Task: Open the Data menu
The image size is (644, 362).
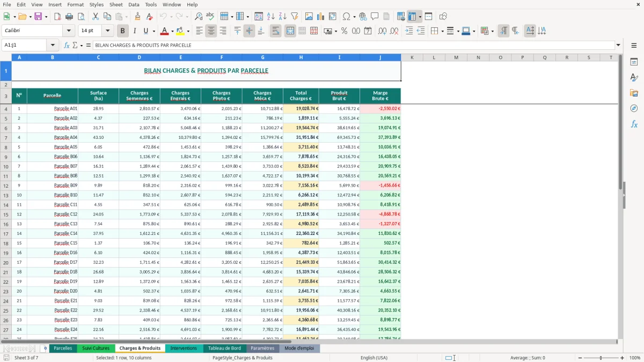Action: (134, 4)
